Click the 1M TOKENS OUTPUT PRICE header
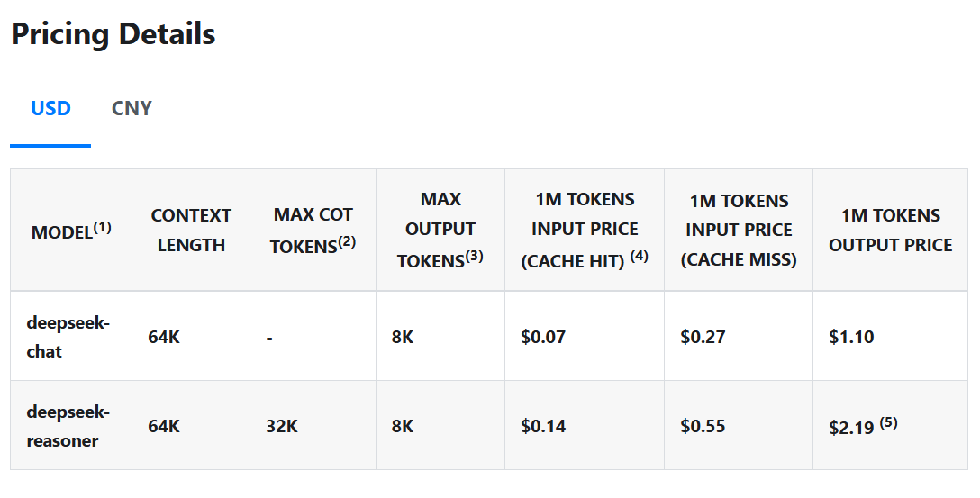 [890, 230]
